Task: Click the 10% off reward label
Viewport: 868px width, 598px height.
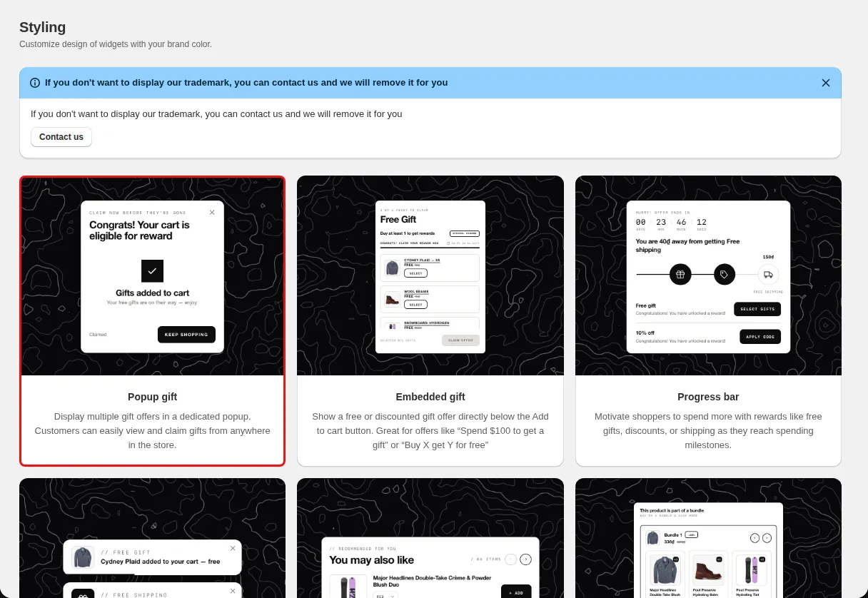Action: click(x=645, y=333)
